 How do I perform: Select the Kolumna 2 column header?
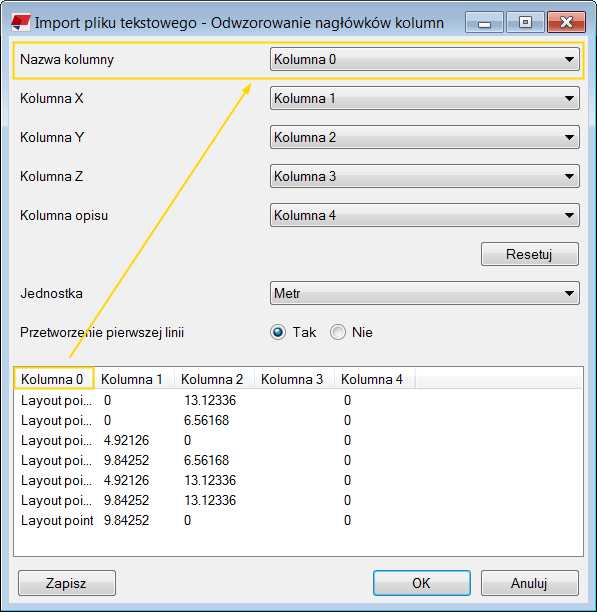pos(214,379)
